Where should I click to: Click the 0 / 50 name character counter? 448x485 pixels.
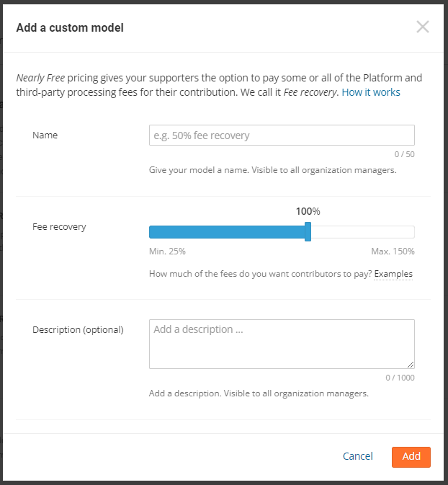(x=404, y=154)
